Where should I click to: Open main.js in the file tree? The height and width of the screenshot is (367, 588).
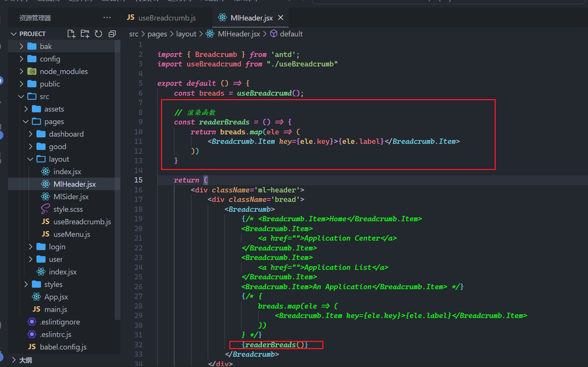[x=55, y=309]
